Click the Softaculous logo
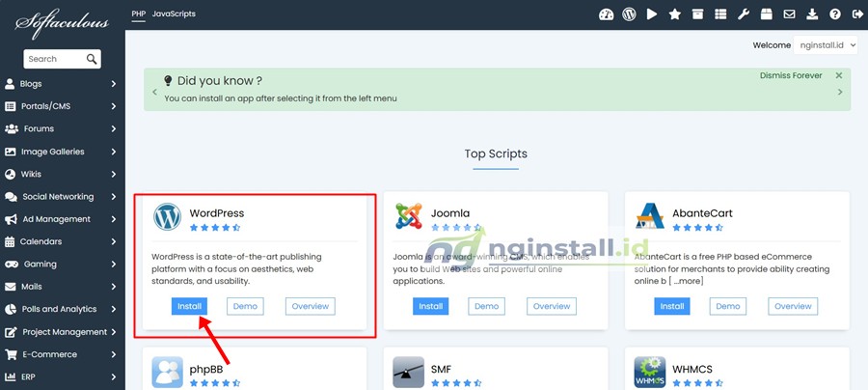Viewport: 868px width, 390px height. point(62,23)
